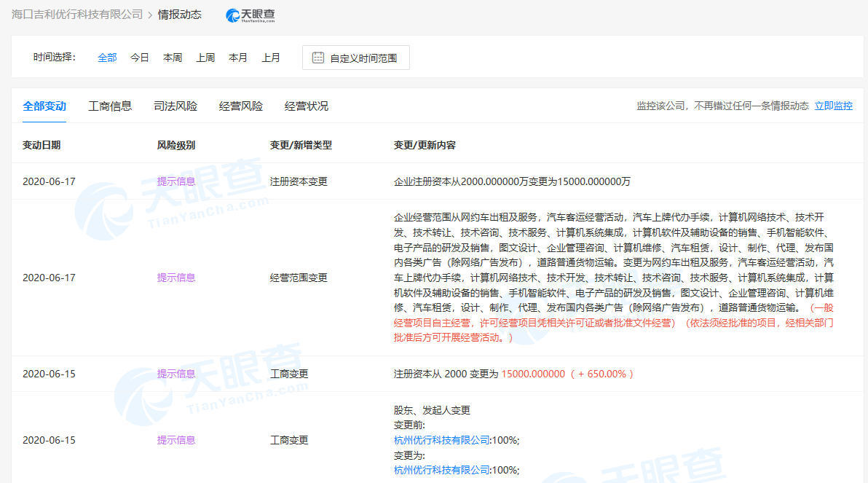
Task: Filter by 上周 time range
Action: (x=205, y=58)
